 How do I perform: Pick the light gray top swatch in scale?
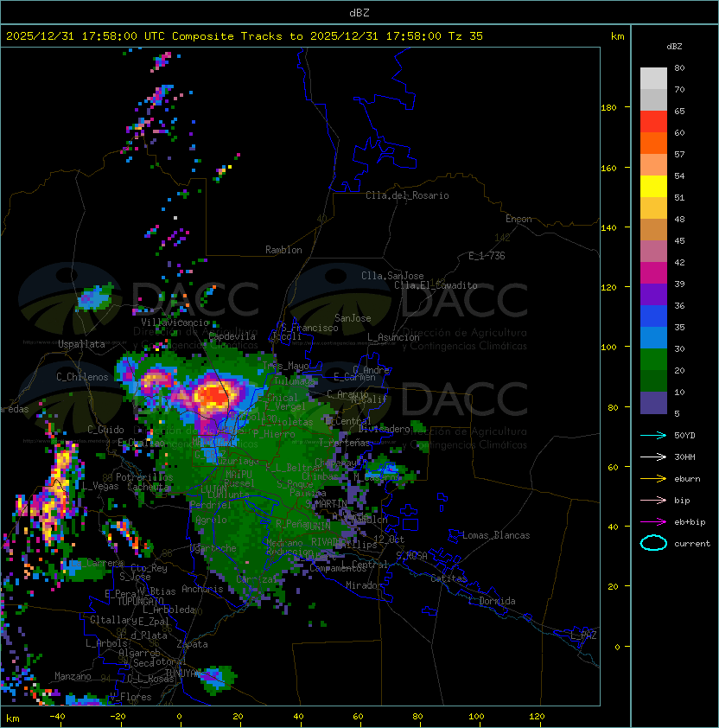[x=653, y=79]
